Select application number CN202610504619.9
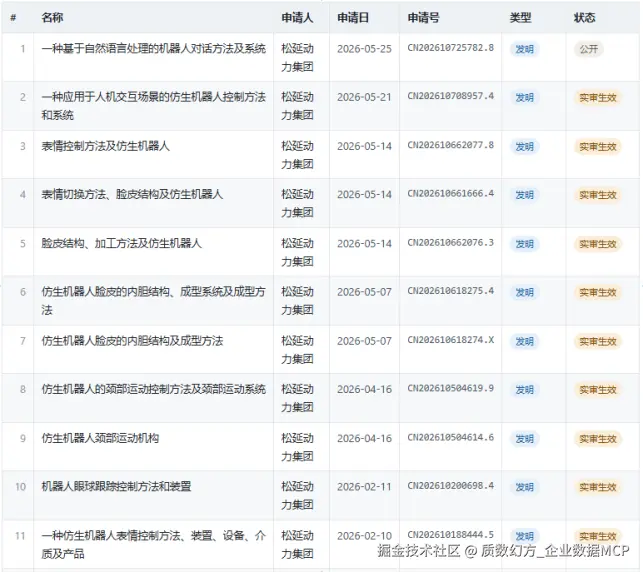 coord(451,388)
